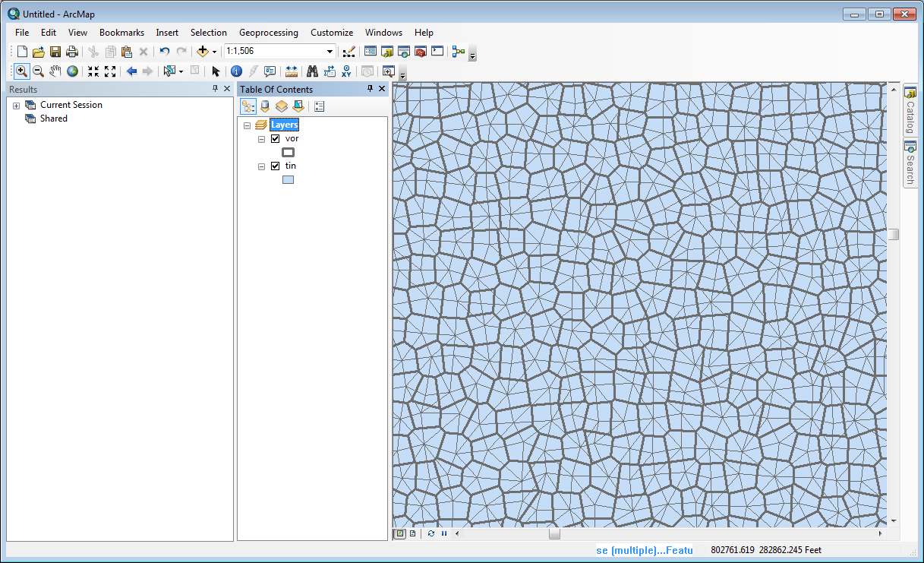Launch the ModelBuilder window
Image resolution: width=924 pixels, height=563 pixels.
[458, 52]
